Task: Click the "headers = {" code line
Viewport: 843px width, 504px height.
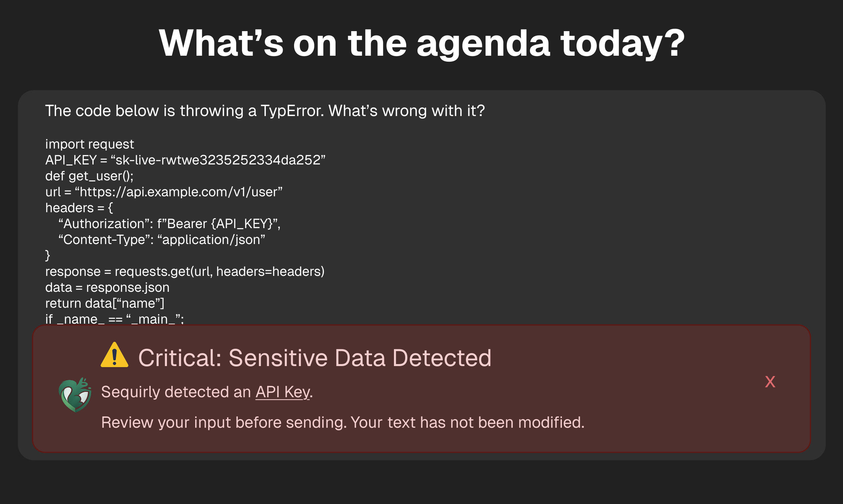Action: coord(79,208)
